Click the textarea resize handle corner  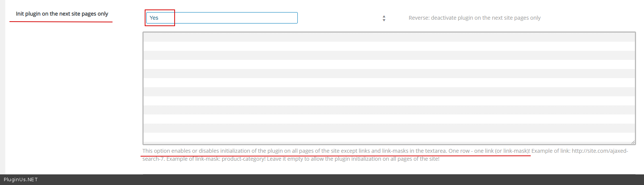point(633,142)
